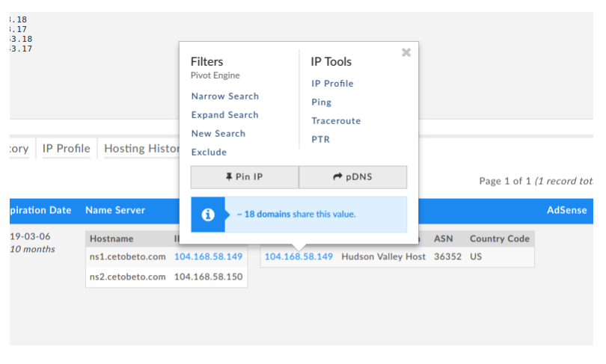Open the 18 domains share this value link
Screen dimensions: 606x364
coord(296,215)
